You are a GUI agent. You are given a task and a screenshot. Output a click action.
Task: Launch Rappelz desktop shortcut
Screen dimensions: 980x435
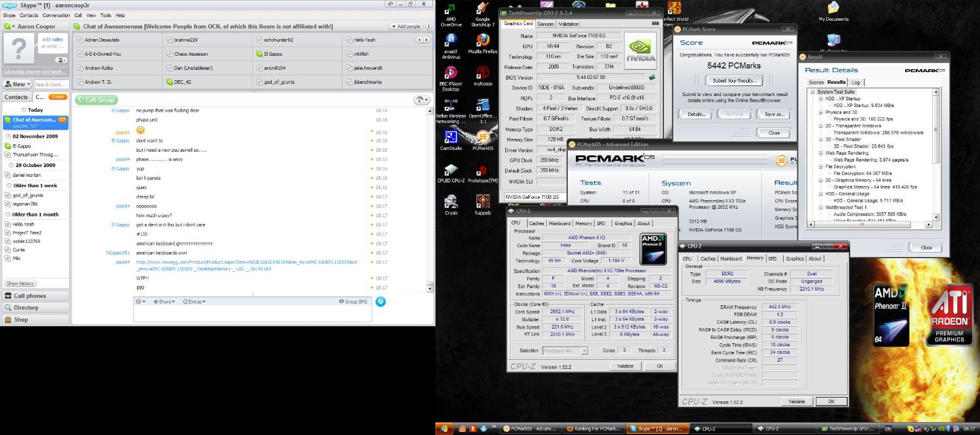(483, 205)
